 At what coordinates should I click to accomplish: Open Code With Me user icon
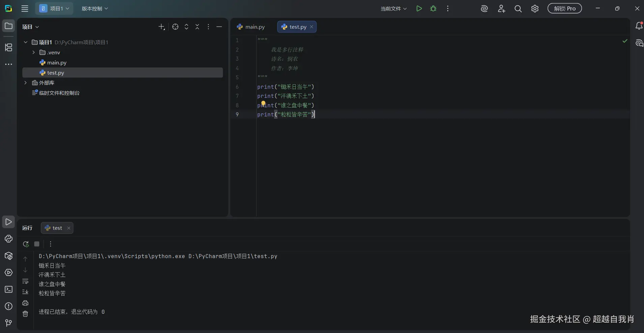coord(501,8)
